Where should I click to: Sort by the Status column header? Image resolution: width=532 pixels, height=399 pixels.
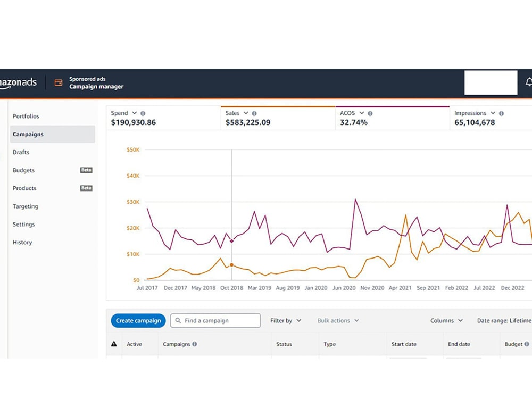284,344
